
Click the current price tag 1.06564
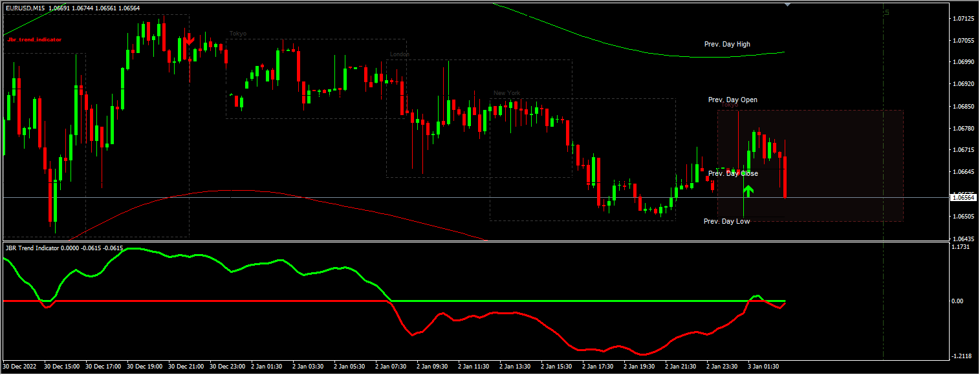point(963,198)
